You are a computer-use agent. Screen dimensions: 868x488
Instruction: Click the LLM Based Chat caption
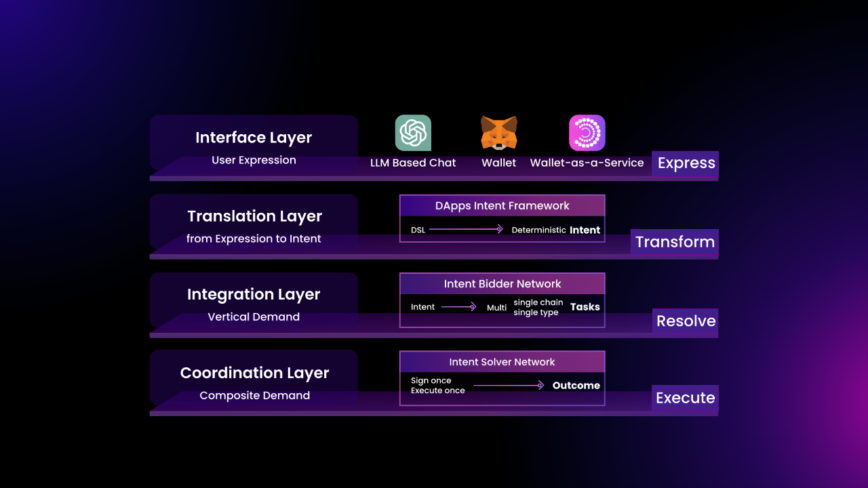(x=413, y=163)
